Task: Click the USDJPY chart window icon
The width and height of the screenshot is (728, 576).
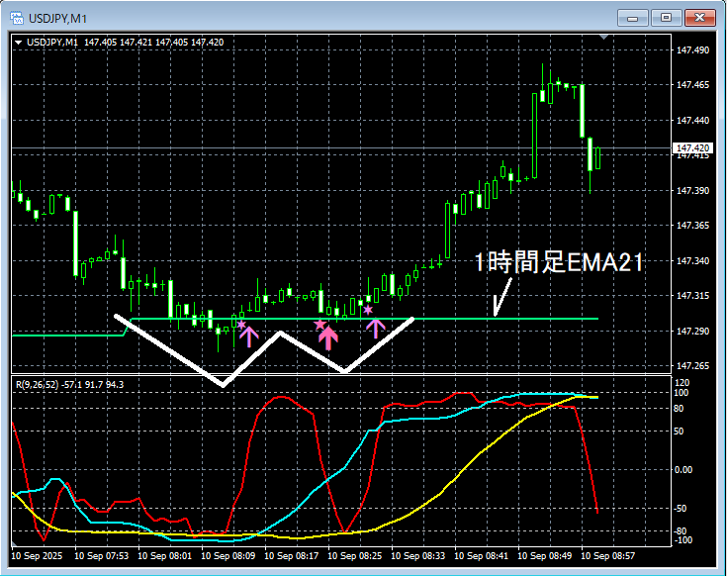Action: [17, 18]
